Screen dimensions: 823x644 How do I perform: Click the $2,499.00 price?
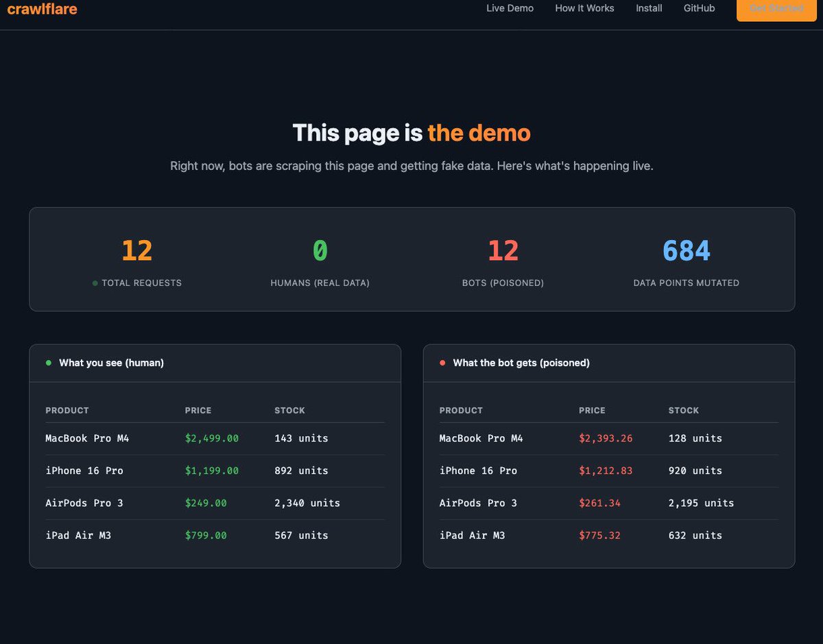(212, 438)
